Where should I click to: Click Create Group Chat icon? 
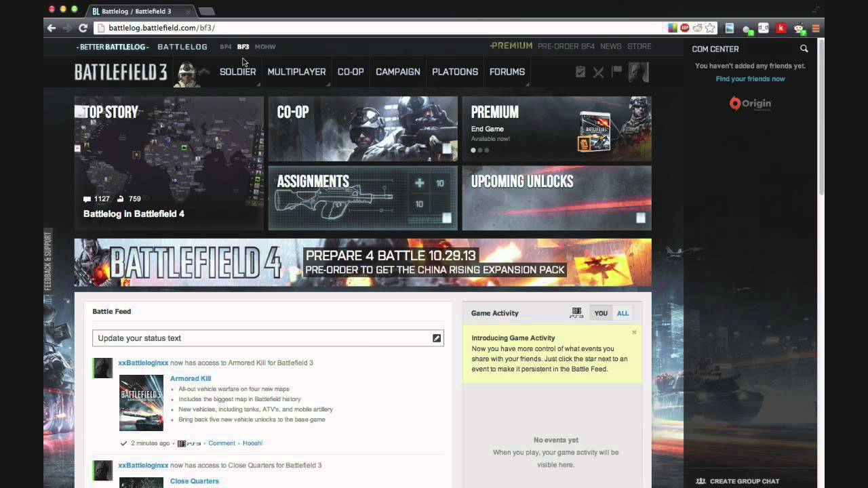(701, 481)
